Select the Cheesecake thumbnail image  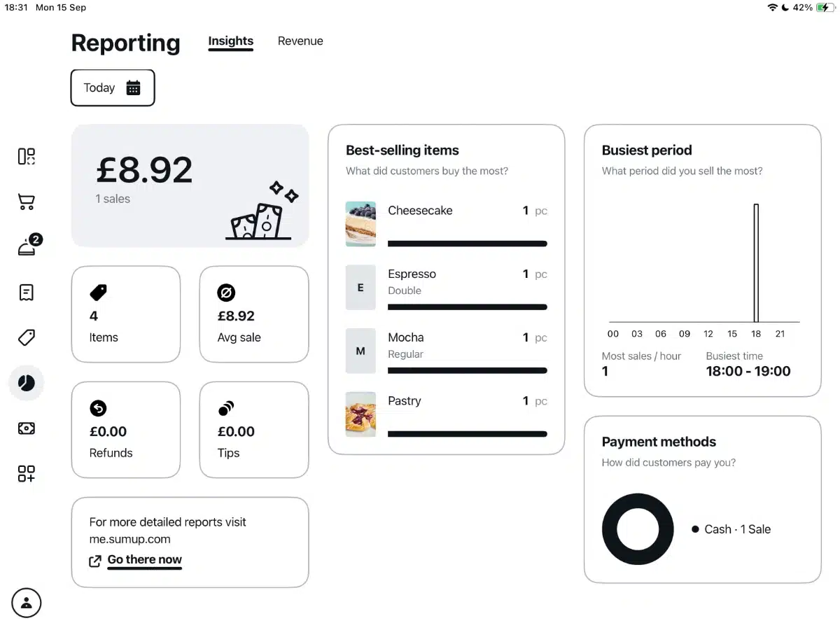click(x=360, y=223)
